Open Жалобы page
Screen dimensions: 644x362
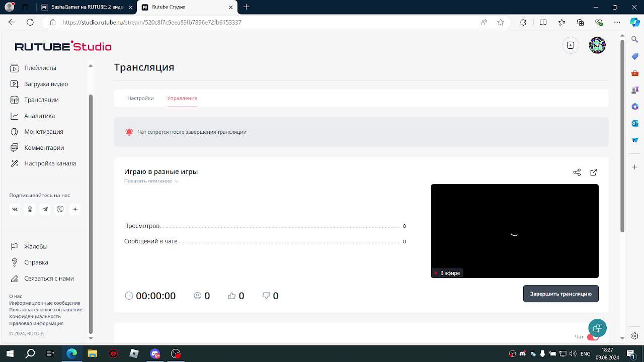coord(29,246)
